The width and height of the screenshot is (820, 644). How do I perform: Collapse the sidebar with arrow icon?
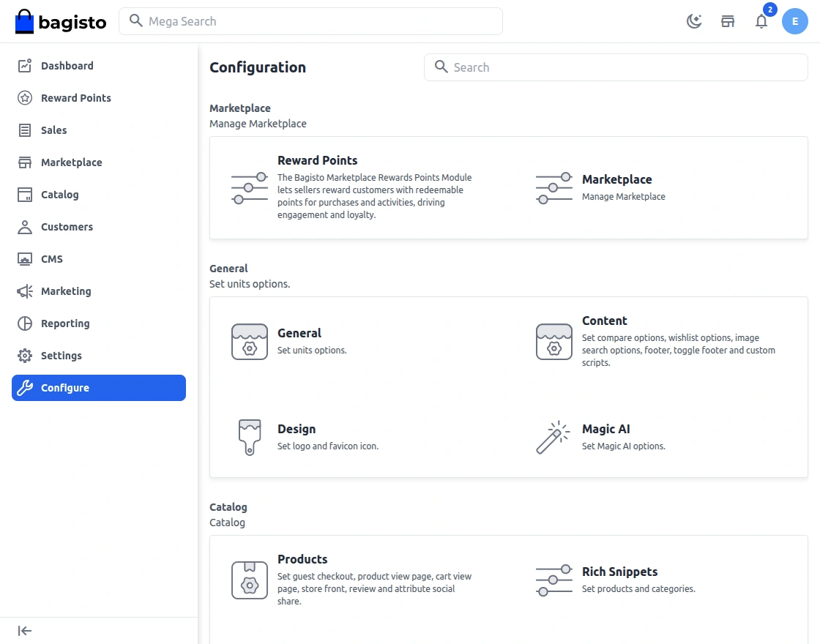click(25, 631)
